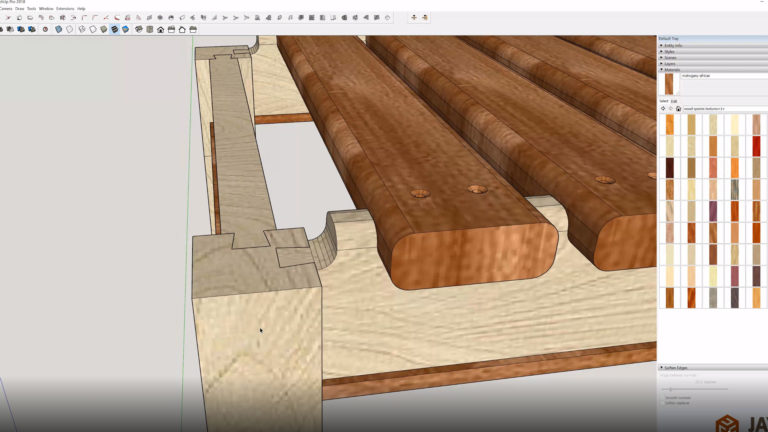Image resolution: width=768 pixels, height=432 pixels.
Task: Click the material name field
Action: coord(724,76)
